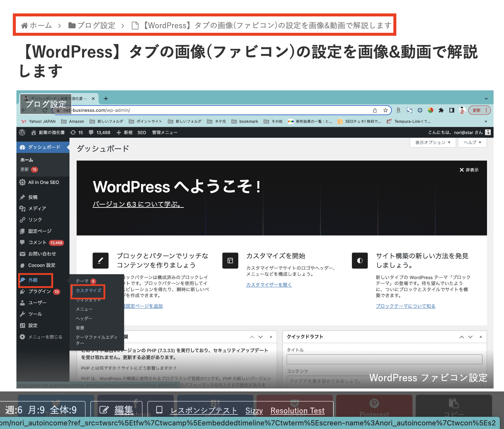Open 外観 appearance menu
The width and height of the screenshot is (504, 429).
pyautogui.click(x=35, y=280)
